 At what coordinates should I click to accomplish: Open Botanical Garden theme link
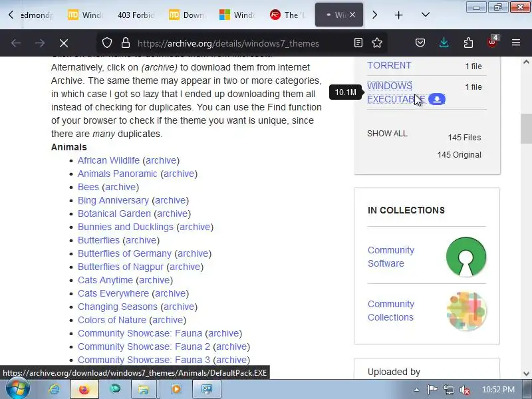coord(114,213)
